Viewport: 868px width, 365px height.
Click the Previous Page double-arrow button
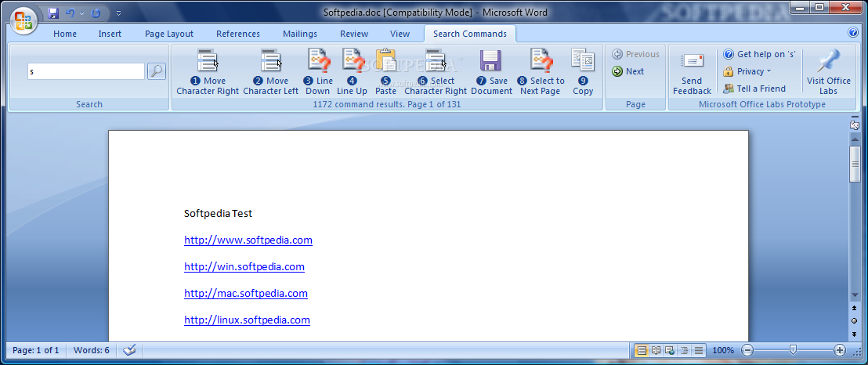pyautogui.click(x=855, y=308)
